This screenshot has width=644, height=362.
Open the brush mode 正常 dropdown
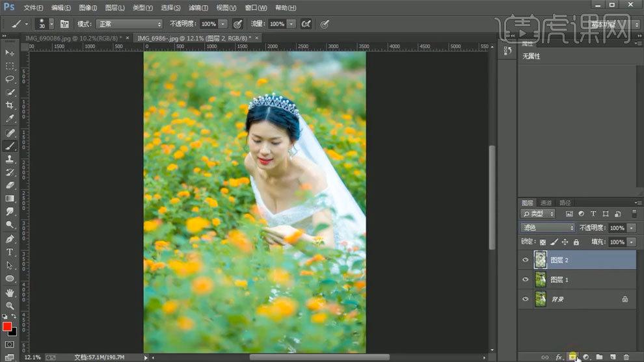point(129,24)
